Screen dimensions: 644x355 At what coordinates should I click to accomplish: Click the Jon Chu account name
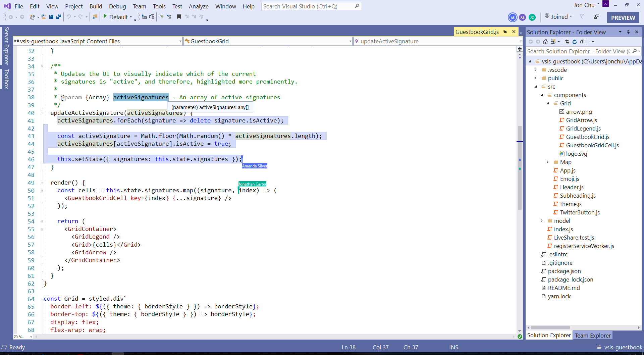point(584,5)
